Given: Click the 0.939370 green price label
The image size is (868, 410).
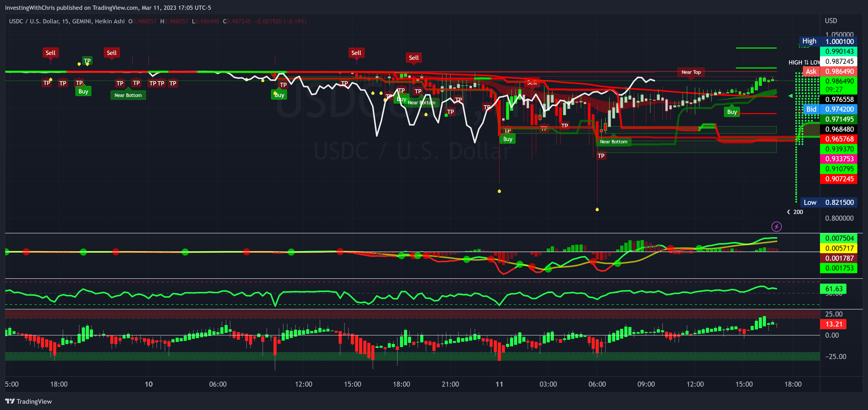Looking at the screenshot, I should [x=839, y=149].
